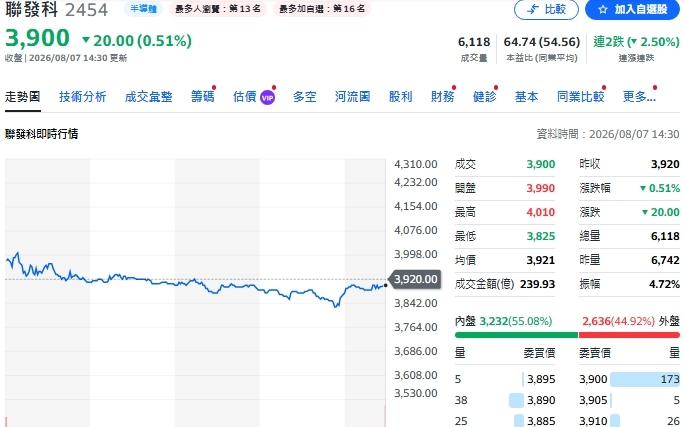Open the 河流圖 tab

coord(353,97)
